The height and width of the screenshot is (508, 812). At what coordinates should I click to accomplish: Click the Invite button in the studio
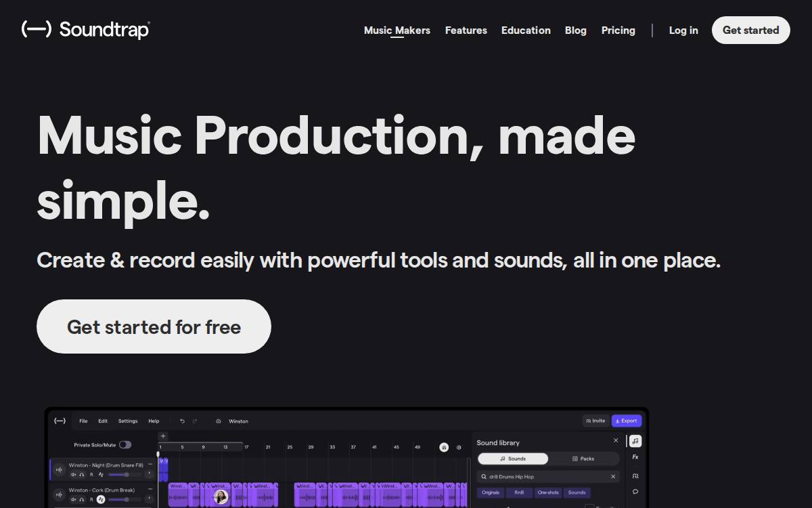[595, 421]
